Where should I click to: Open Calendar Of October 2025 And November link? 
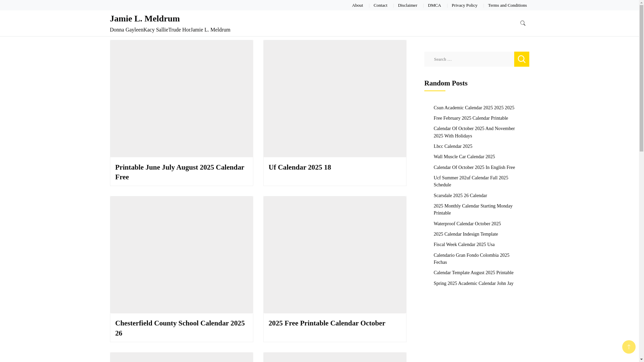point(474,132)
